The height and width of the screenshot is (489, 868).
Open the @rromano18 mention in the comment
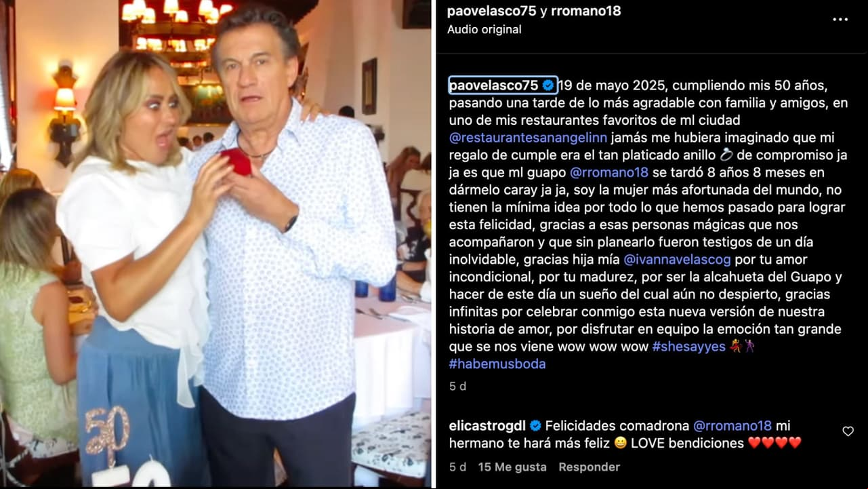coord(732,426)
